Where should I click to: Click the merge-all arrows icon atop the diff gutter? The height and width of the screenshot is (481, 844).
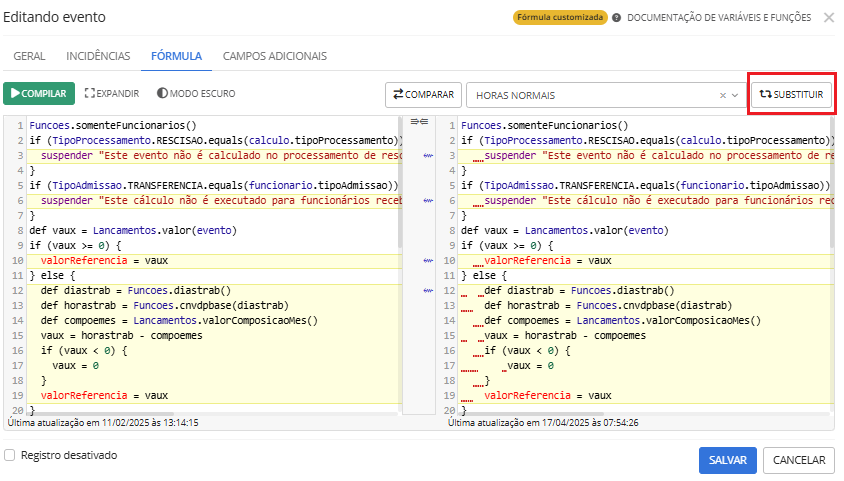pyautogui.click(x=419, y=122)
